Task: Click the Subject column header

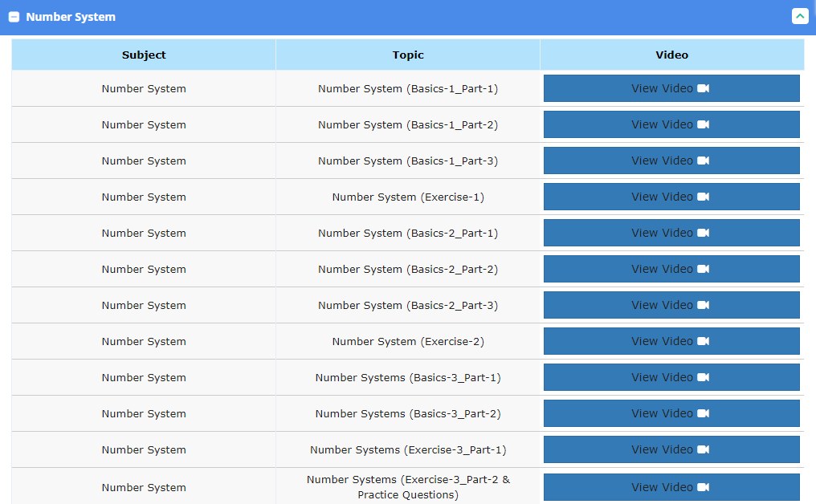Action: tap(144, 55)
